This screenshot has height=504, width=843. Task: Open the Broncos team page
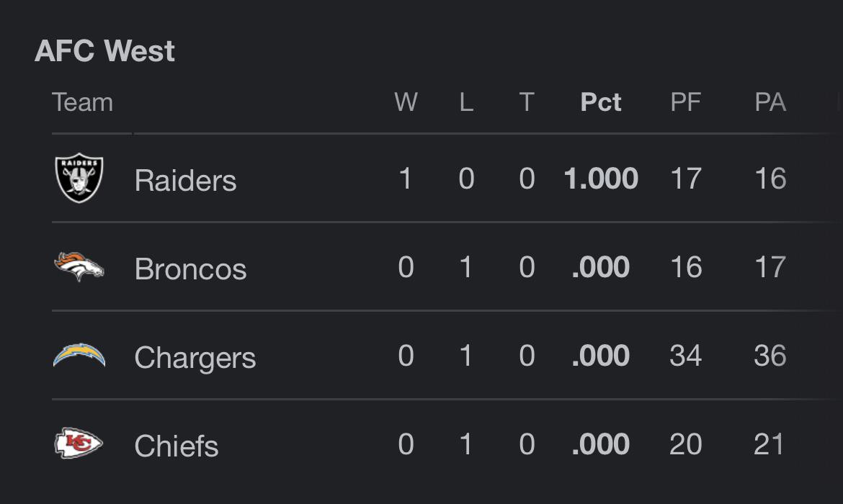[190, 269]
